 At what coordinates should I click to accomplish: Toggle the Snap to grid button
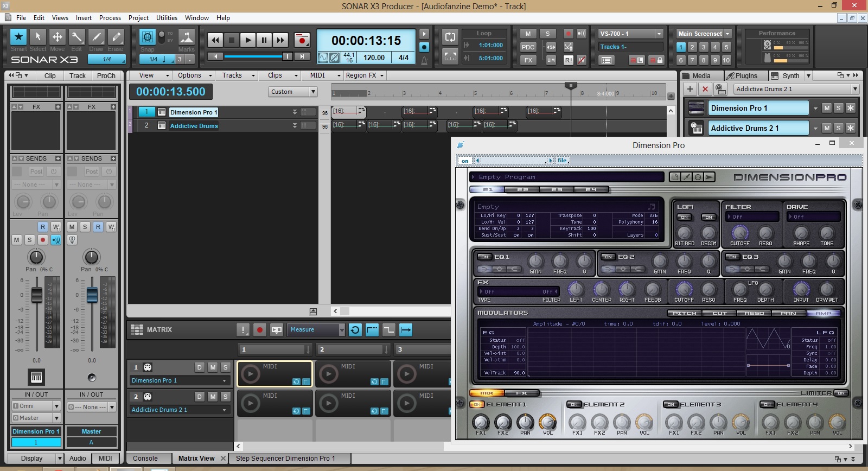point(147,37)
